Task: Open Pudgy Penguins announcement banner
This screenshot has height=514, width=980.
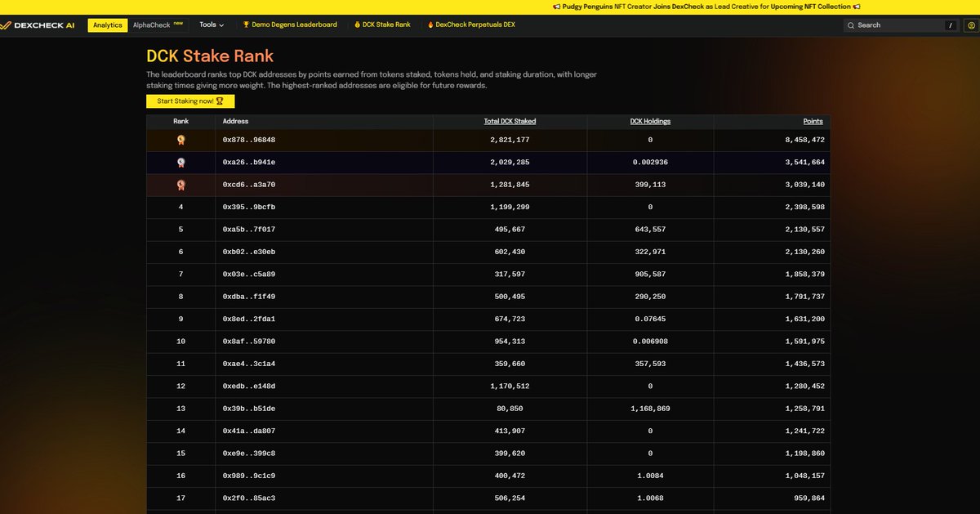Action: click(706, 7)
